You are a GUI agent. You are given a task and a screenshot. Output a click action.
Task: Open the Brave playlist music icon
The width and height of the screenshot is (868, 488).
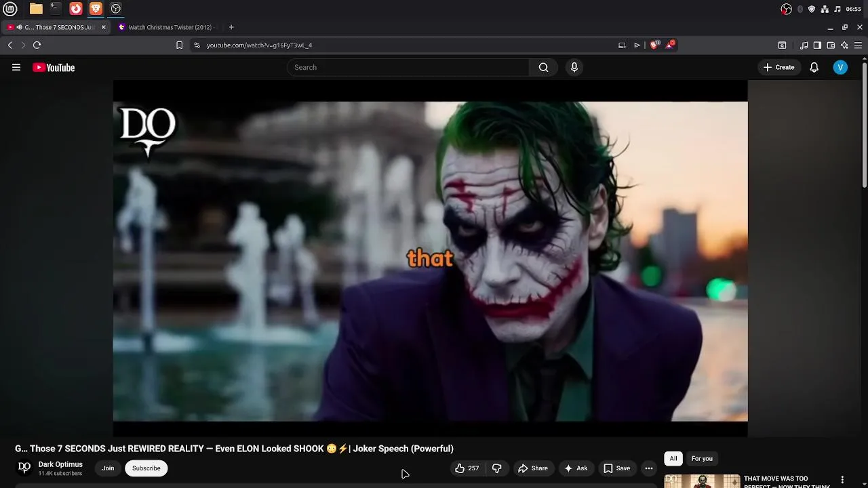(x=804, y=45)
